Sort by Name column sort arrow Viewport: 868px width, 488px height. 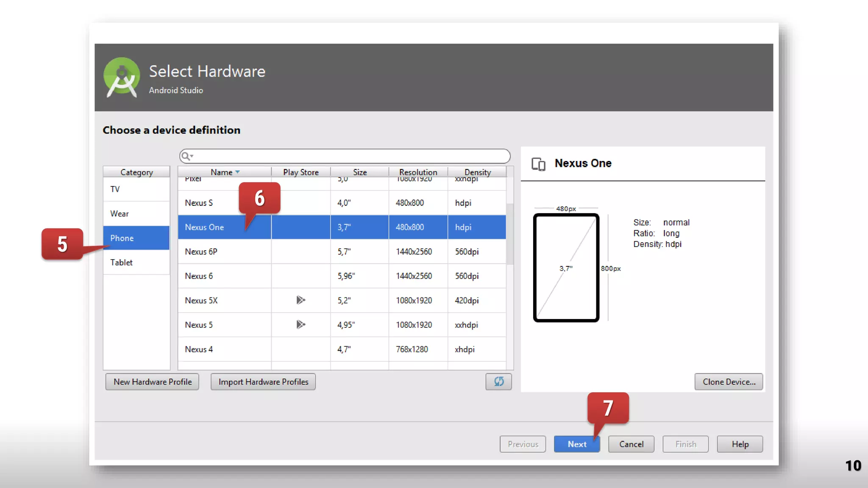click(238, 172)
